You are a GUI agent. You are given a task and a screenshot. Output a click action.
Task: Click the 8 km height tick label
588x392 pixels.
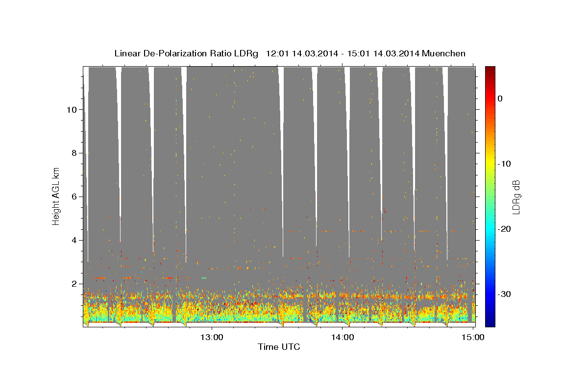pos(71,153)
